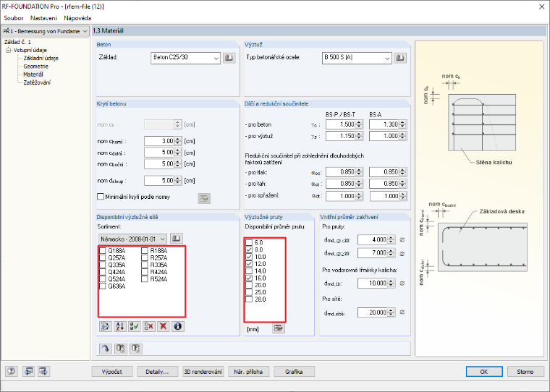Delete meshes with the red X icon
Viewport: 550px width, 392px height.
163,326
